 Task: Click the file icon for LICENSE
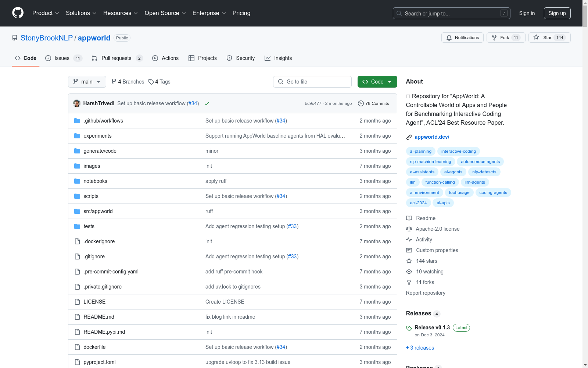pos(77,302)
